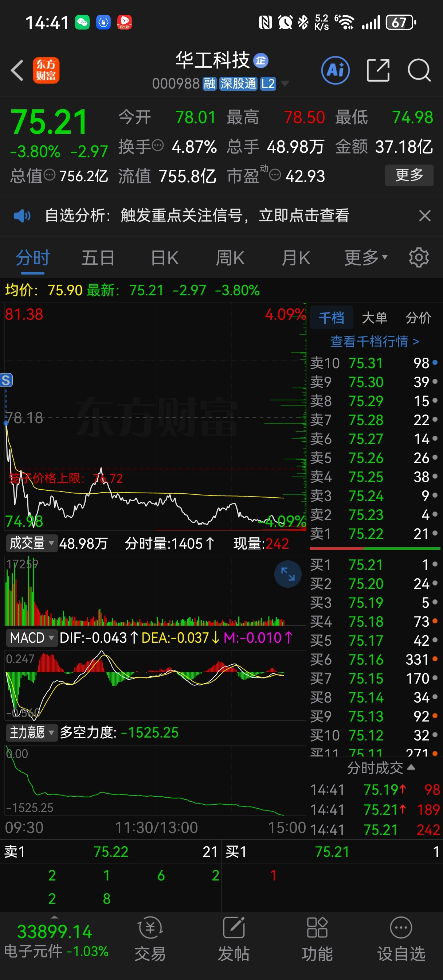Open the 自选分析 signal notice
Image resolution: width=443 pixels, height=980 pixels.
[x=197, y=216]
